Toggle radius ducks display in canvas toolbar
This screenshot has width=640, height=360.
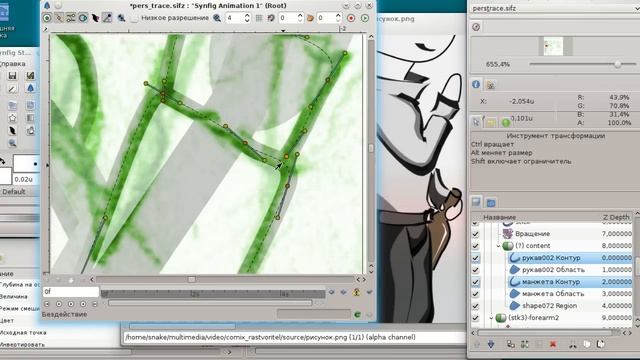point(83,18)
